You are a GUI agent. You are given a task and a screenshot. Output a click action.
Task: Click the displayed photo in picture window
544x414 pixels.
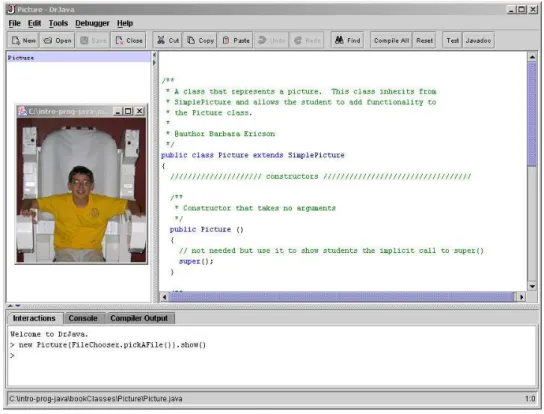tap(82, 190)
